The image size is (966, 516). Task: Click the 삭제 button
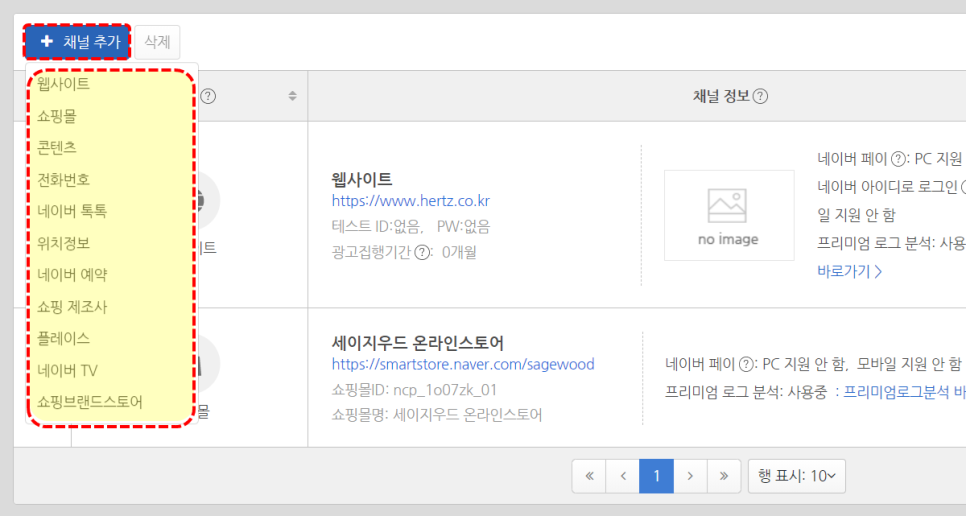click(157, 42)
